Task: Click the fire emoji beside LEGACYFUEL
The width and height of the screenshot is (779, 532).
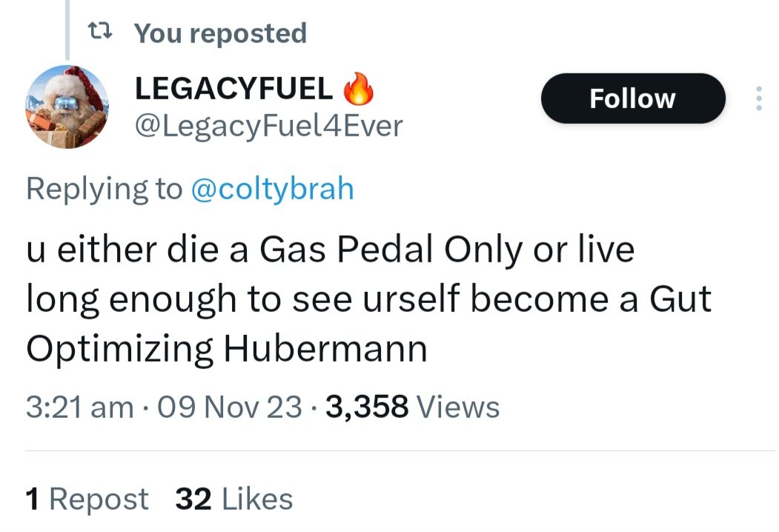Action: tap(358, 88)
